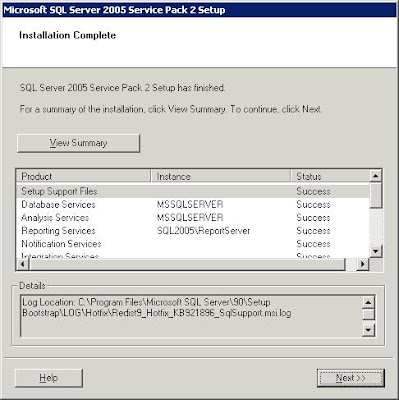Click MSSQLSERVER instance in Analysis Services row
399x400 pixels.
coord(190,218)
